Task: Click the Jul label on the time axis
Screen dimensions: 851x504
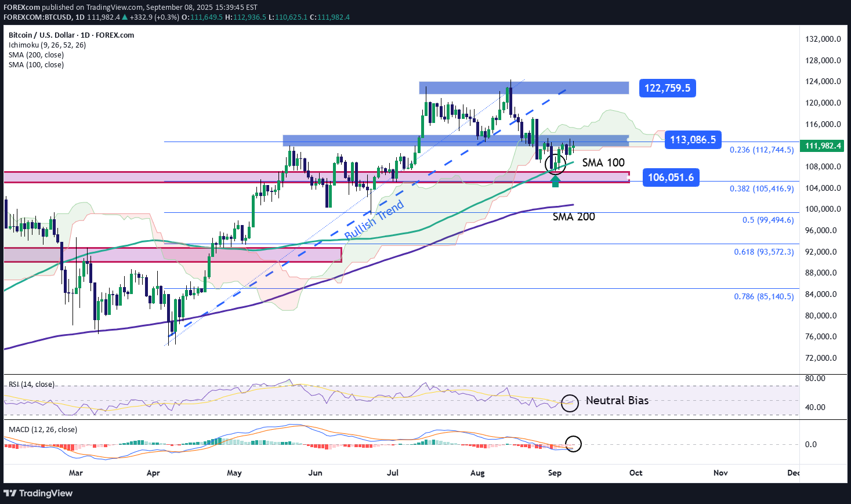Action: coord(393,473)
